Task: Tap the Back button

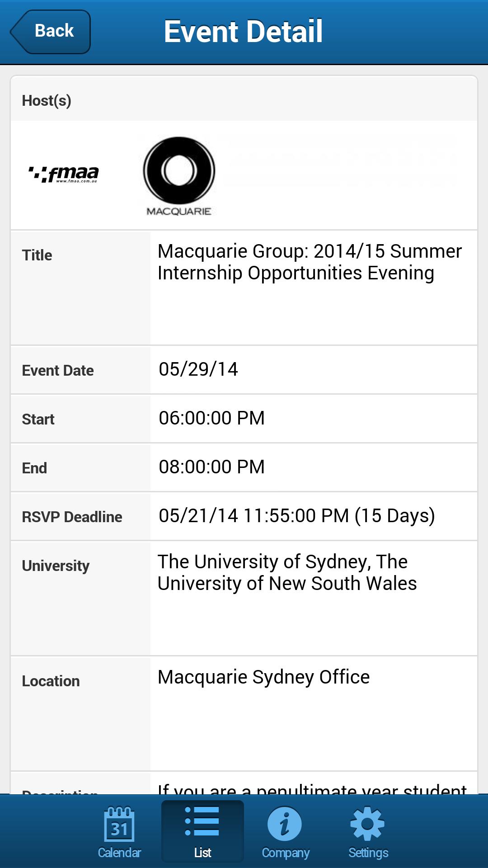Action: click(x=51, y=31)
